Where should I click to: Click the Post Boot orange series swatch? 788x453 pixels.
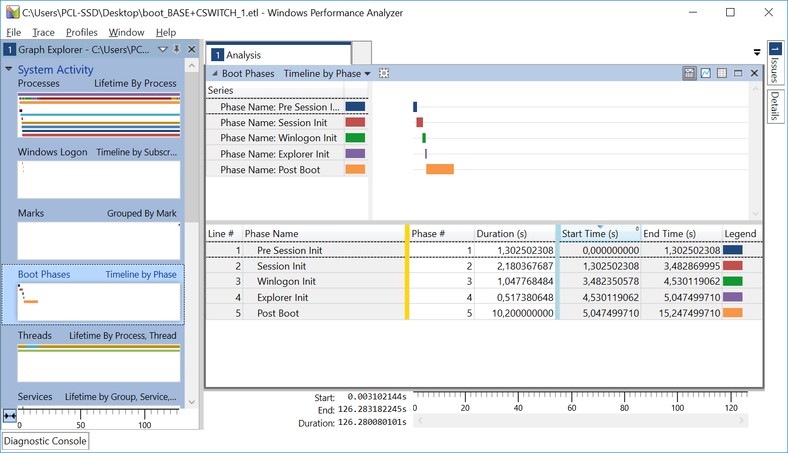[x=355, y=169]
